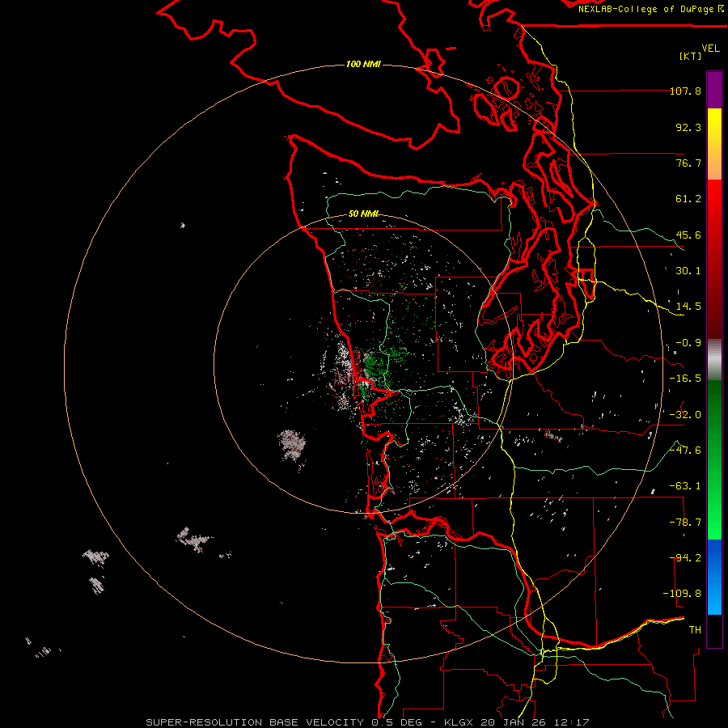This screenshot has width=728, height=728.
Task: Click the blue segment of velocity color bar
Action: (x=714, y=577)
